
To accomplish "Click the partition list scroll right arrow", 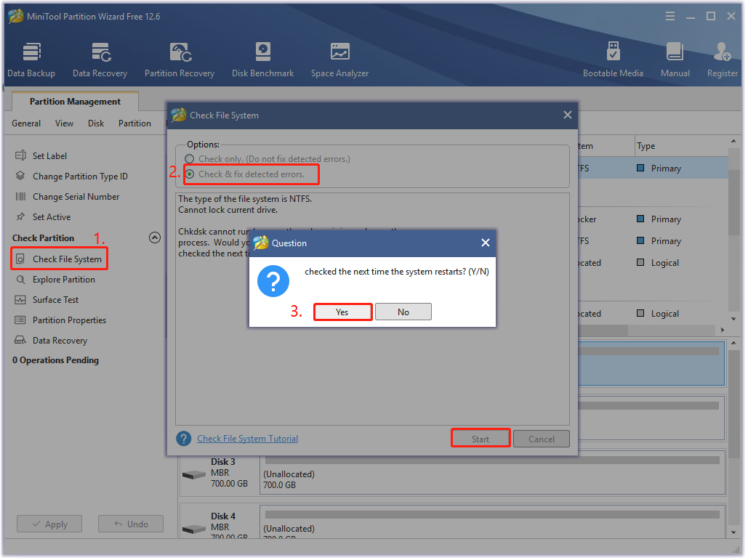I will click(x=723, y=330).
